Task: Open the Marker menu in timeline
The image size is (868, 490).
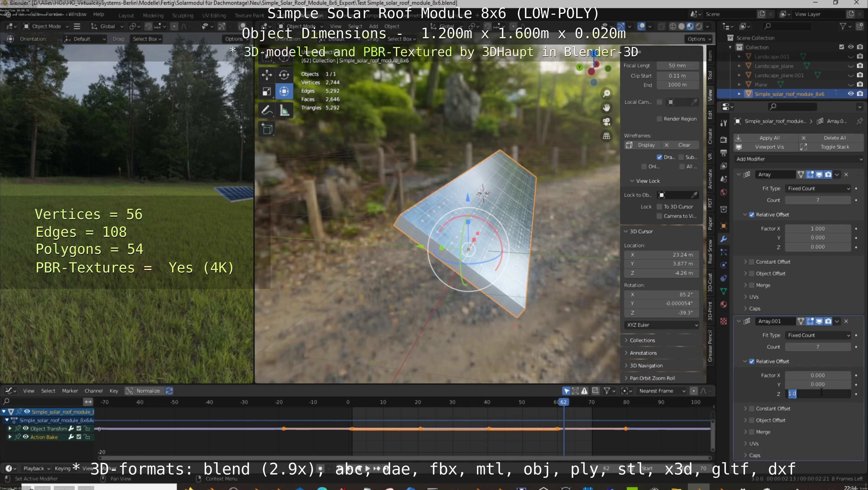Action: pos(70,391)
